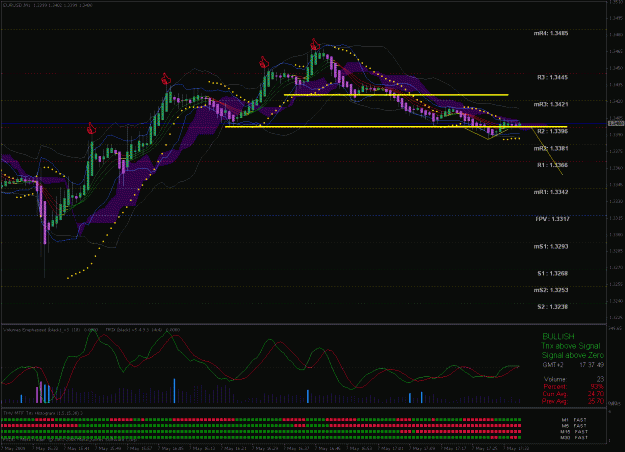Click the mR4: 1.3485 pivot label
This screenshot has width=625, height=452.
pos(551,33)
